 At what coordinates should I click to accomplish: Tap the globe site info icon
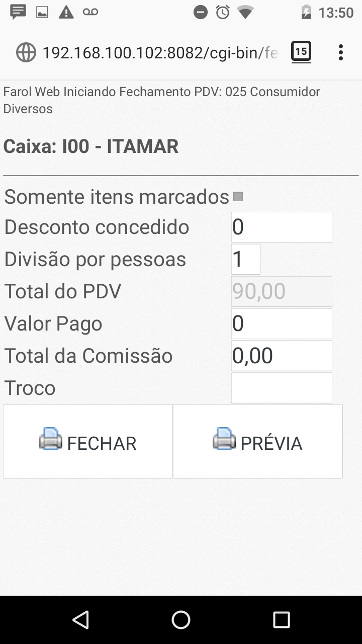point(26,52)
